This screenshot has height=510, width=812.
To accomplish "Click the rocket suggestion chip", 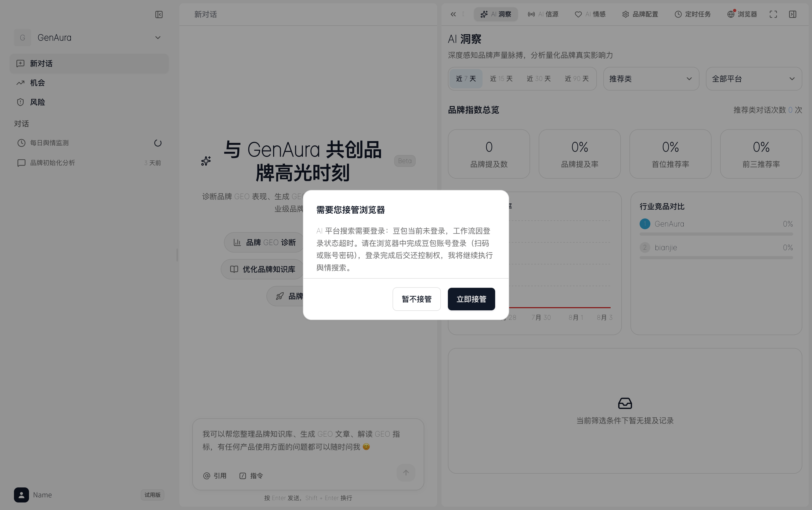I will (x=285, y=296).
